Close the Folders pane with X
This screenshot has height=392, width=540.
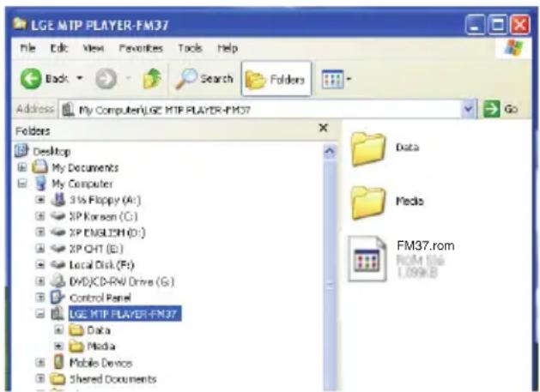pyautogui.click(x=324, y=128)
